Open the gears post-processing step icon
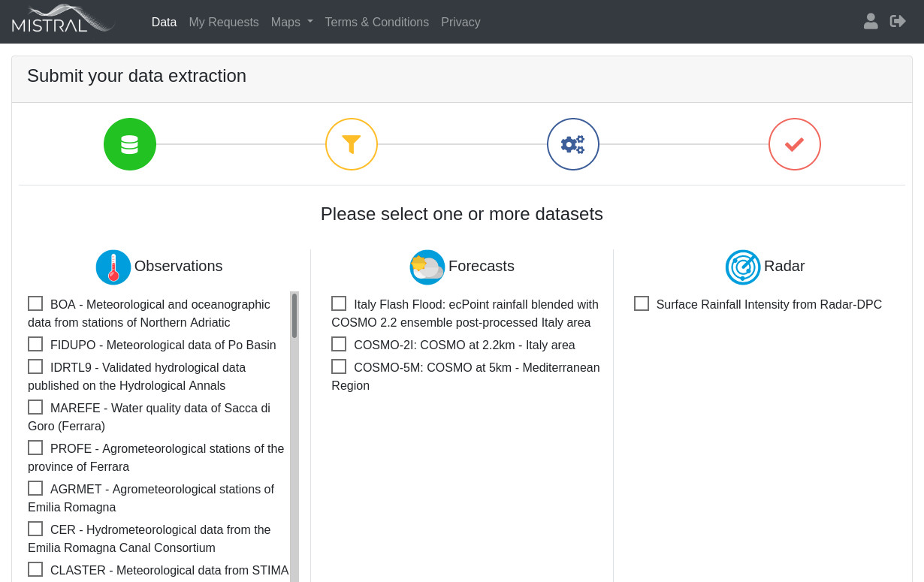Image resolution: width=924 pixels, height=582 pixels. tap(573, 144)
